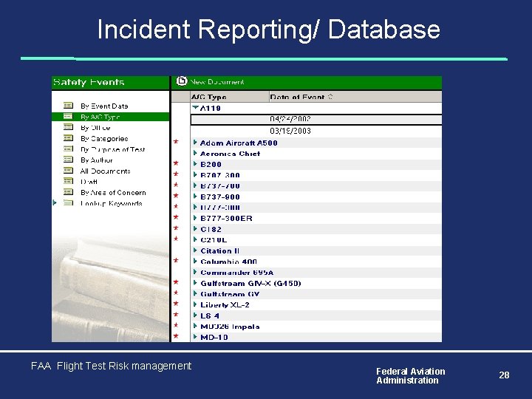
Task: Open the By Area of Concern view
Action: coord(113,193)
